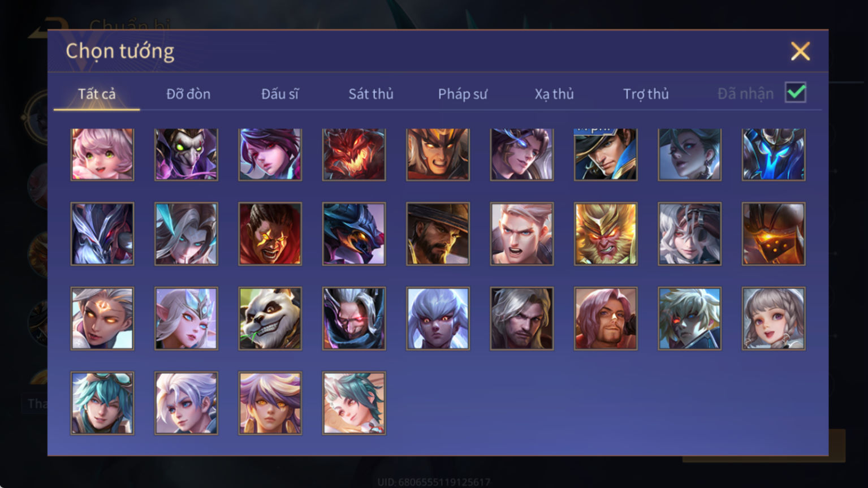Select the Tất cả tab
This screenshot has height=488, width=868.
click(x=97, y=94)
